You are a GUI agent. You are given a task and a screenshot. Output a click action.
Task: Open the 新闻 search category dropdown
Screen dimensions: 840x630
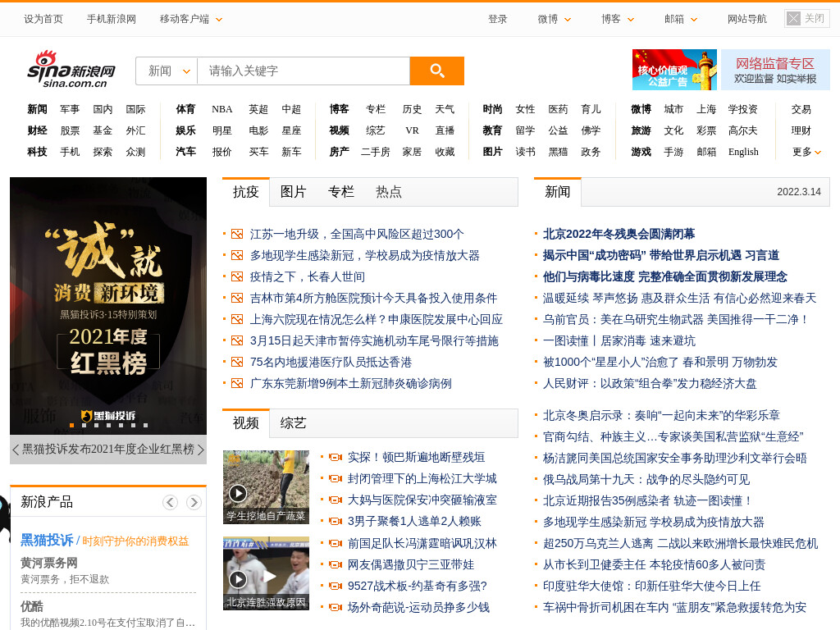click(x=167, y=71)
